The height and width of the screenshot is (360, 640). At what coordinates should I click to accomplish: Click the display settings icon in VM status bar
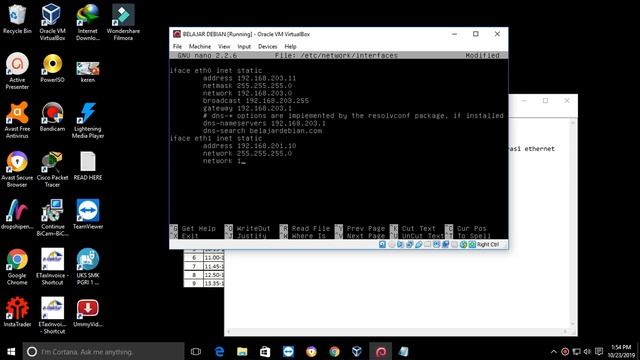pyautogui.click(x=436, y=244)
